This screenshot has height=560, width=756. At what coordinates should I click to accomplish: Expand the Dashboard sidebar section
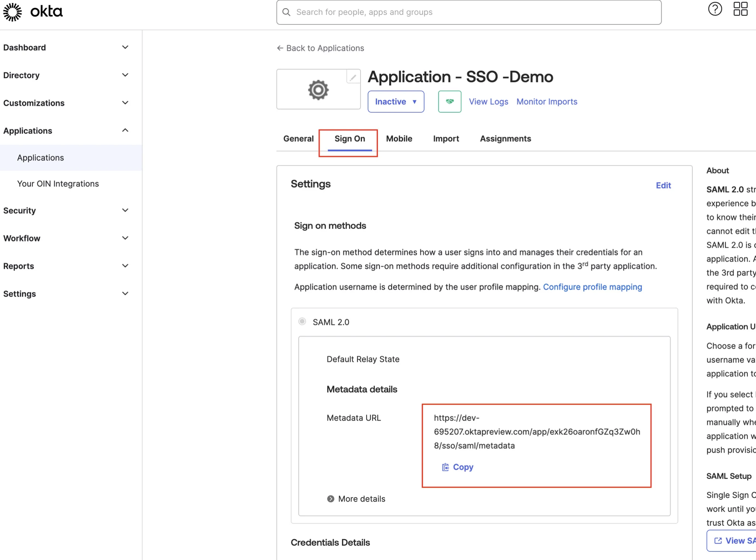coord(125,47)
